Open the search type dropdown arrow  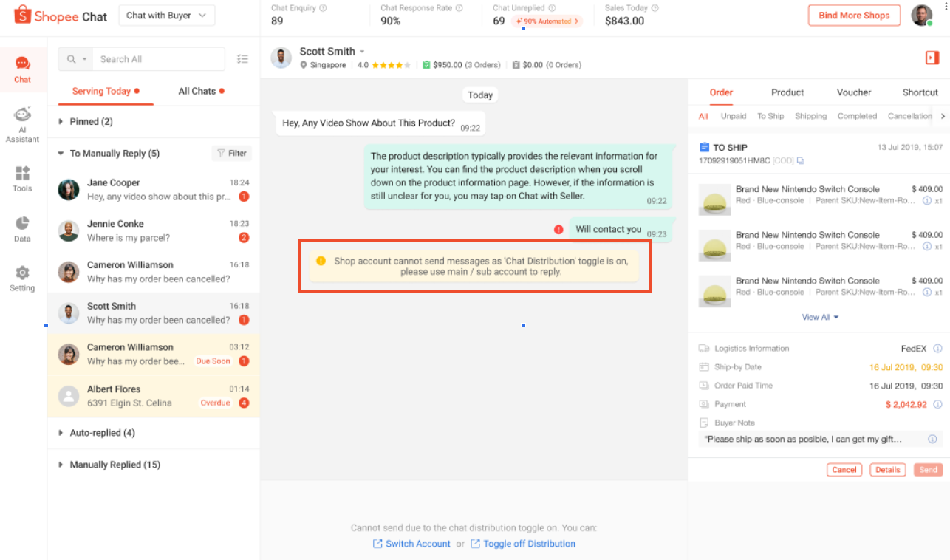click(86, 59)
